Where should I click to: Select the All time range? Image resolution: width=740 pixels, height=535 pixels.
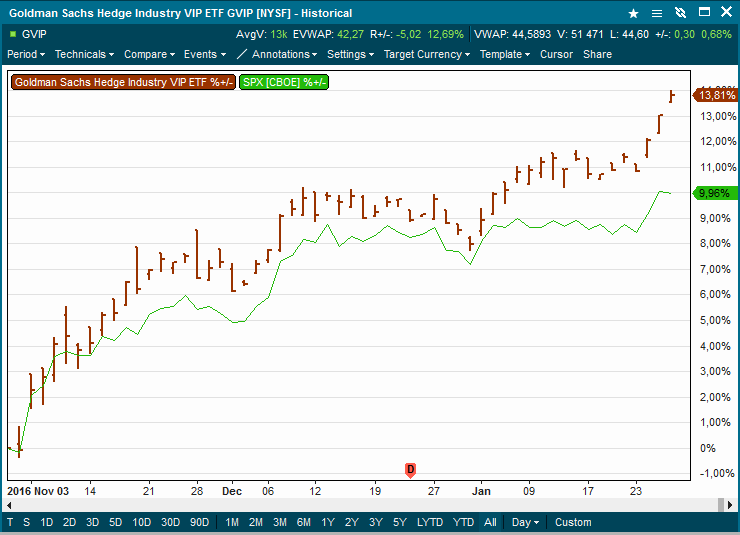[490, 522]
